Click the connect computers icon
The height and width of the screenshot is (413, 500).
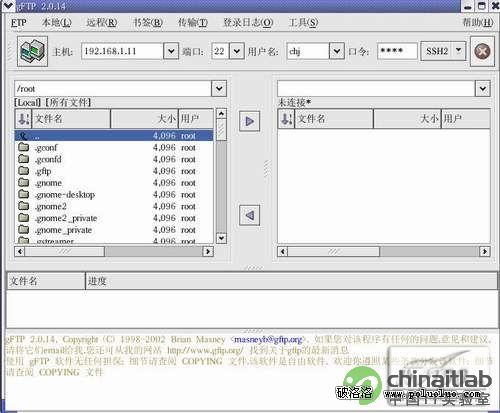coord(32,51)
